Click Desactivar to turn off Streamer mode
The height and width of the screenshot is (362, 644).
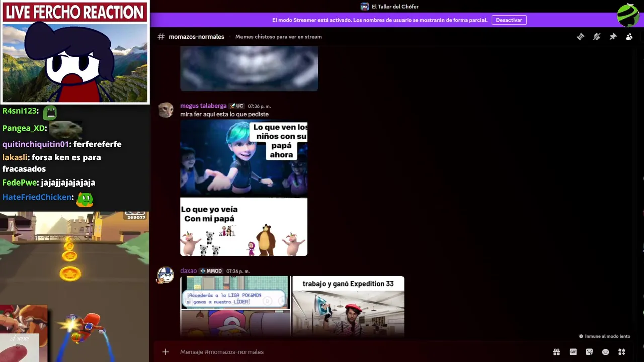(x=509, y=20)
